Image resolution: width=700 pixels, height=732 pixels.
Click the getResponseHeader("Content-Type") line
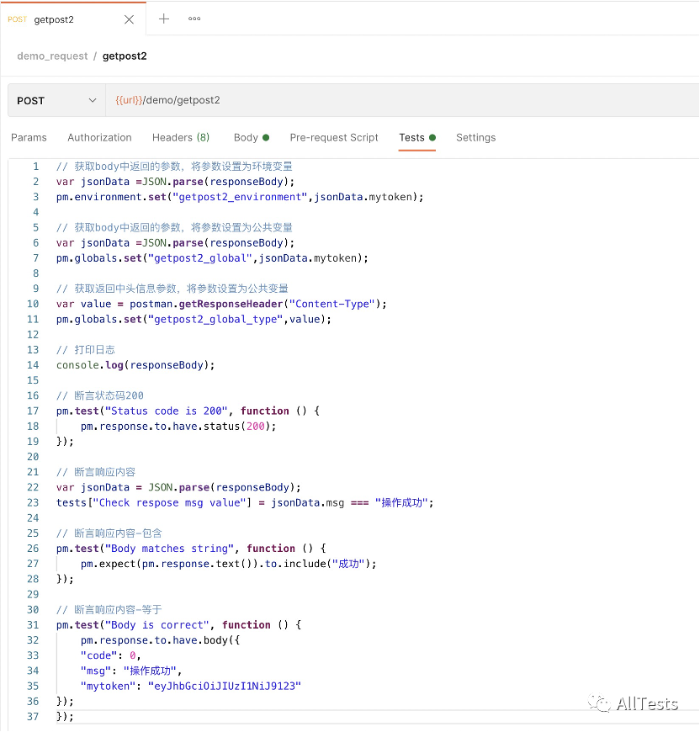(221, 304)
